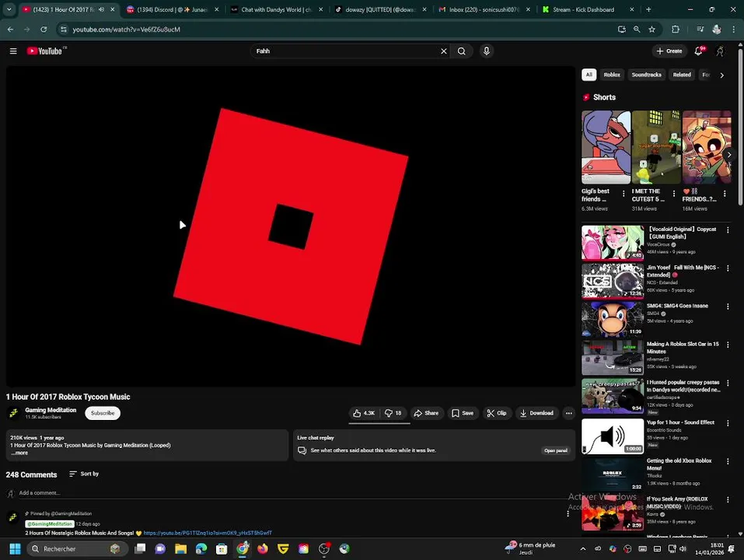Open Windows Start menu
Screen dimensions: 744x560
click(x=16, y=548)
